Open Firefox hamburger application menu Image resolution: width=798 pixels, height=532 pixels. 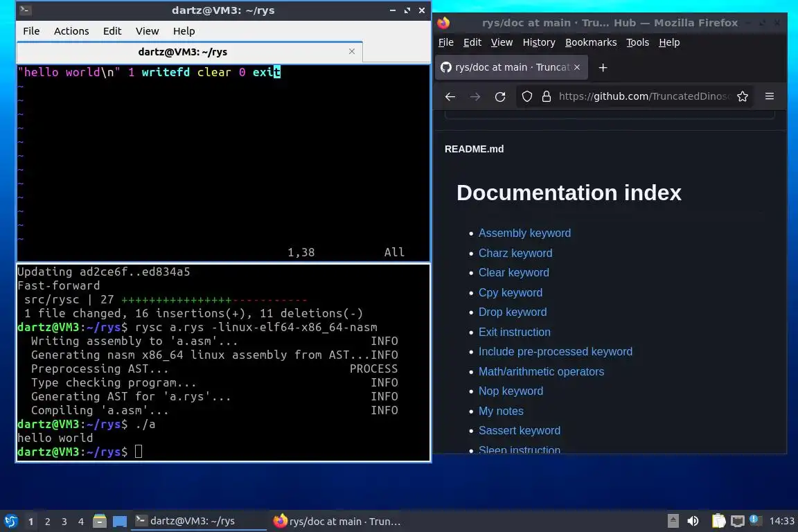tap(770, 96)
